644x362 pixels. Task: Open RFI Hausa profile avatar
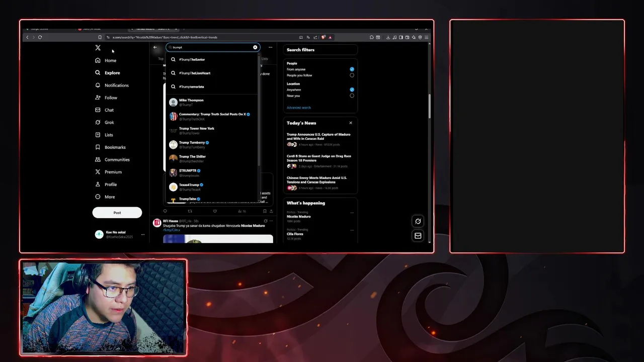(x=157, y=223)
